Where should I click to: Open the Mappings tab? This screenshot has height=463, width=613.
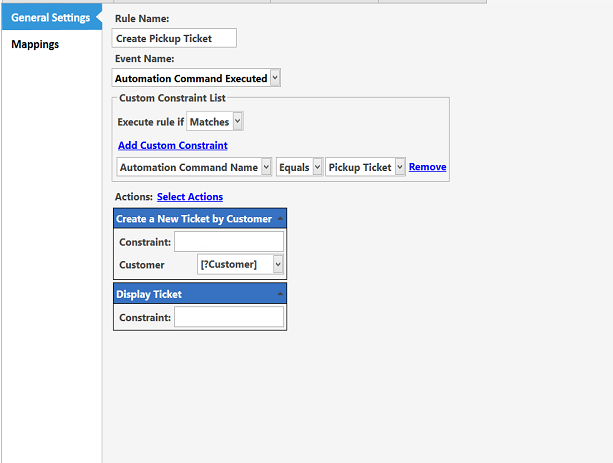35,44
